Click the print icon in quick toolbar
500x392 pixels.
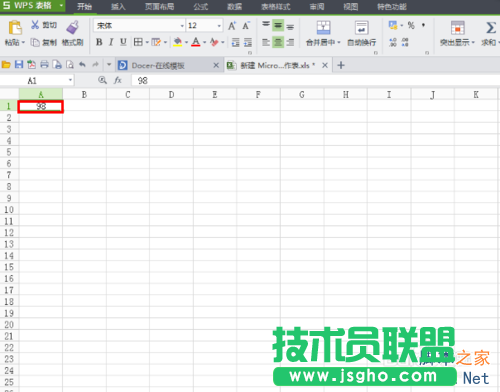[44, 65]
